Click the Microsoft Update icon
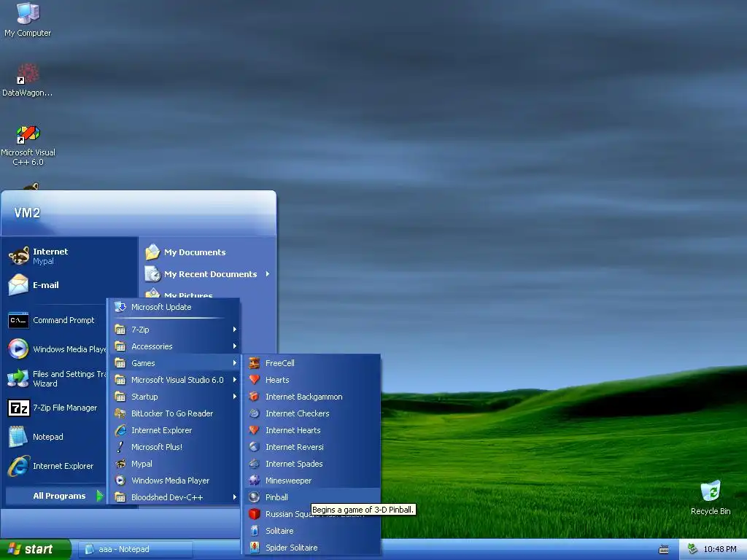Screen dimensions: 747x560 tap(120, 307)
